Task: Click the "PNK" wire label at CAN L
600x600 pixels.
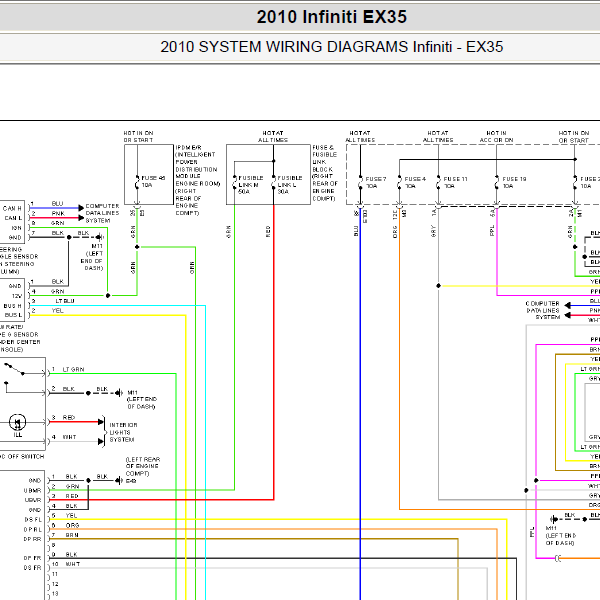Action: 58,214
